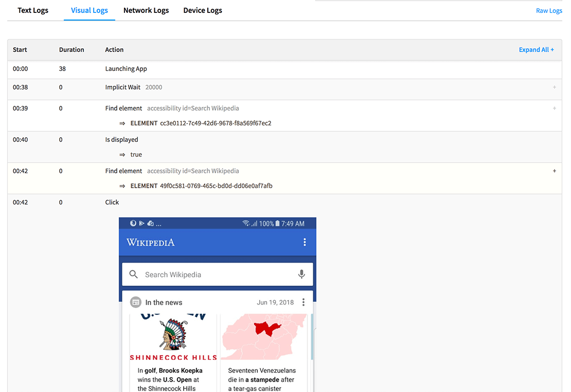The width and height of the screenshot is (571, 392).
Task: Tap the microphone voice search icon
Action: [301, 274]
